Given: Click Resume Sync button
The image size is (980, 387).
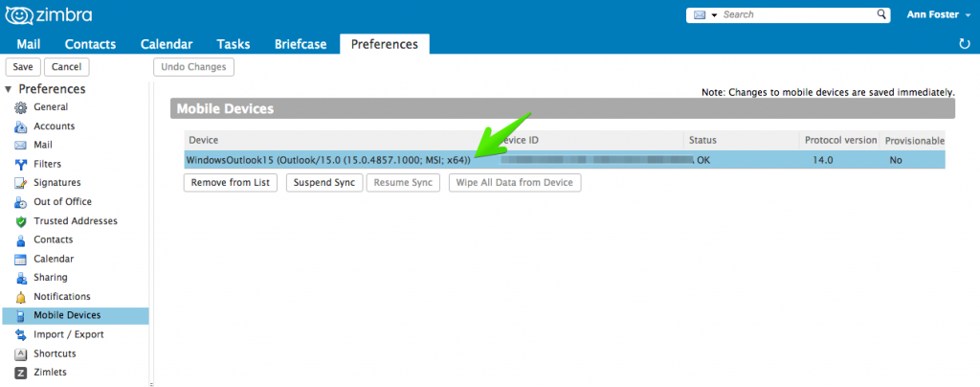Looking at the screenshot, I should (x=403, y=183).
